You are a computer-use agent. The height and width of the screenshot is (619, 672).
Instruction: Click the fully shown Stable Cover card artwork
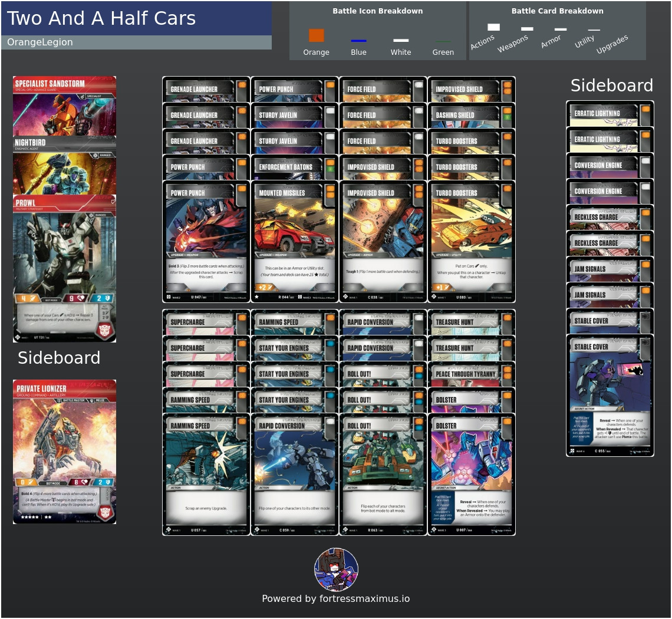pyautogui.click(x=610, y=381)
